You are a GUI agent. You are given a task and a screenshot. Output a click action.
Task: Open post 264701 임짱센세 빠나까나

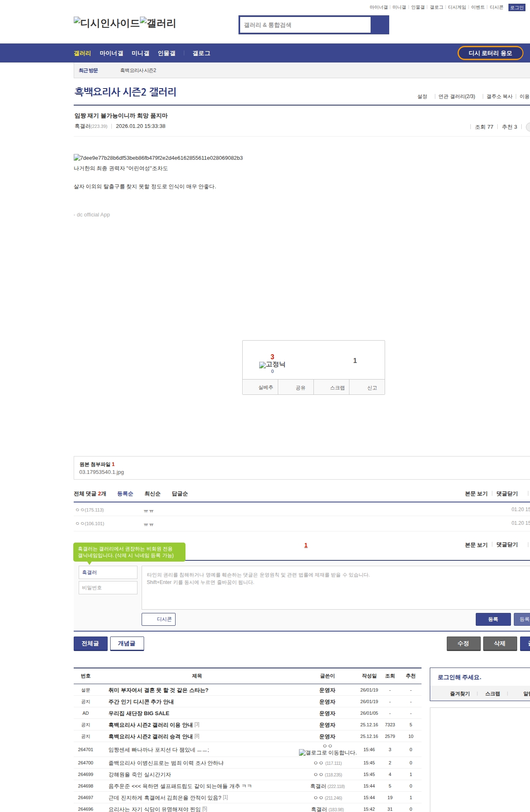(159, 750)
